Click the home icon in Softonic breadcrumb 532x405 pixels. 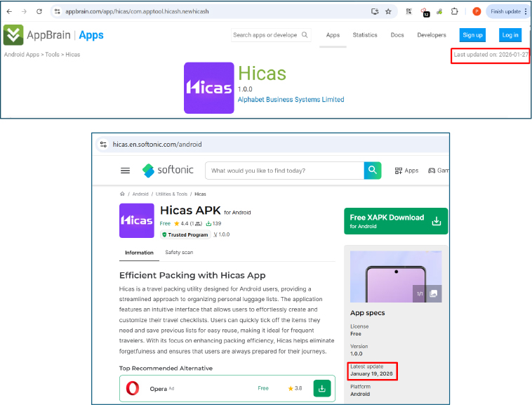point(122,194)
